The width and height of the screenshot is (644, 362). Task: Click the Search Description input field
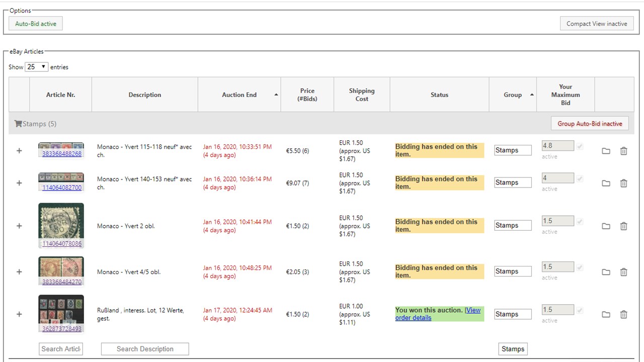pos(145,349)
